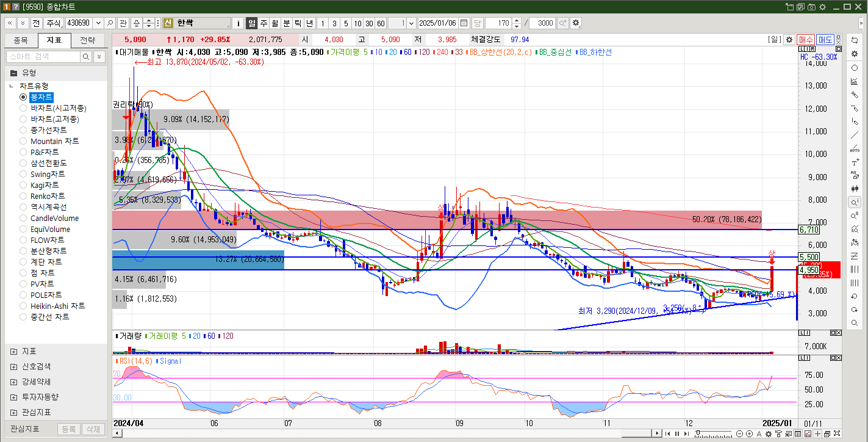
Task: Click the undo arrow in right toolbar
Action: [855, 296]
